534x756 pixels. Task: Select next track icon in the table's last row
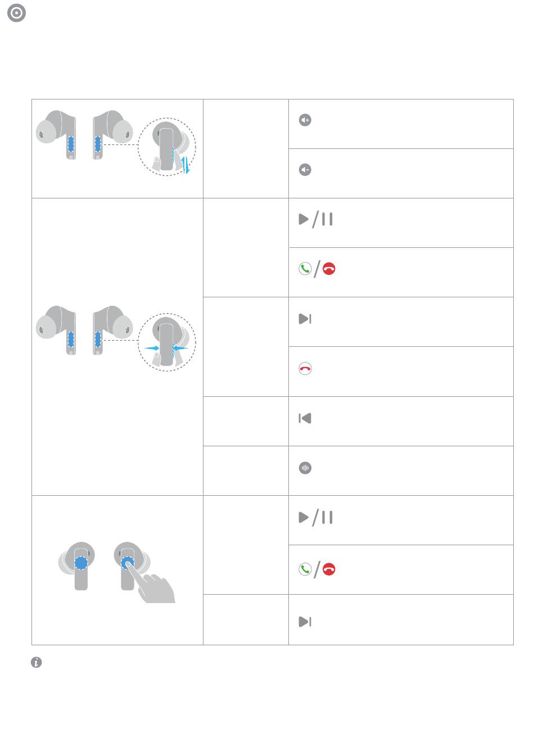pyautogui.click(x=305, y=622)
